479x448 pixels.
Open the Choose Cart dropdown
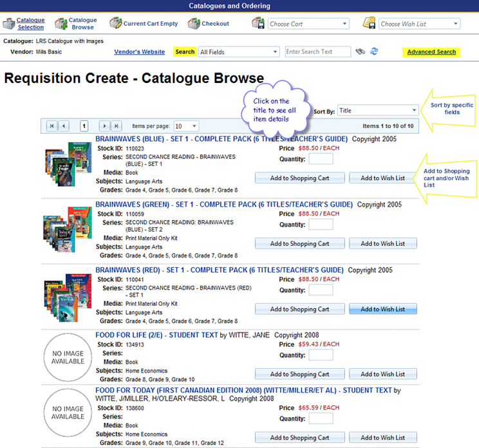coord(308,24)
